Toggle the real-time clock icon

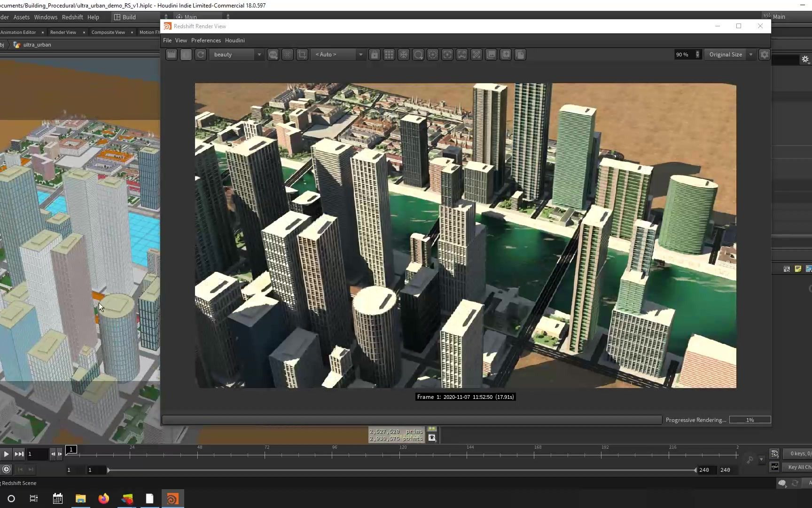point(6,469)
